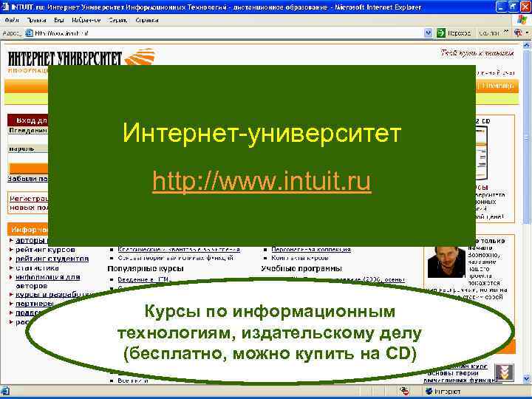This screenshot has height=399, width=532.
Task: Open the Справка menu
Action: click(146, 20)
